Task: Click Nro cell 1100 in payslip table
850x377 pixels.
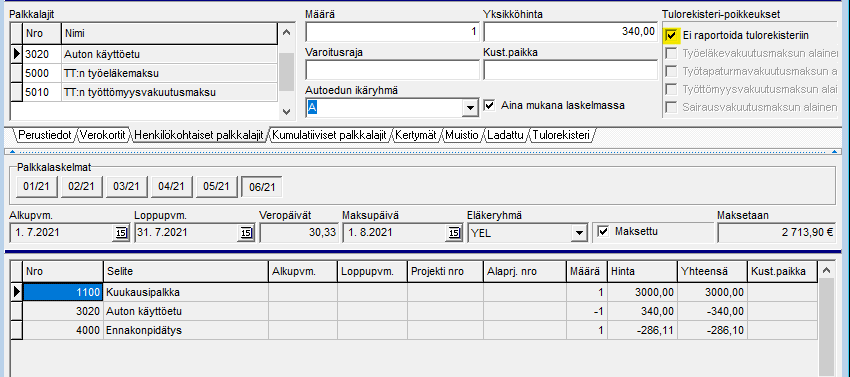Action: pos(63,292)
